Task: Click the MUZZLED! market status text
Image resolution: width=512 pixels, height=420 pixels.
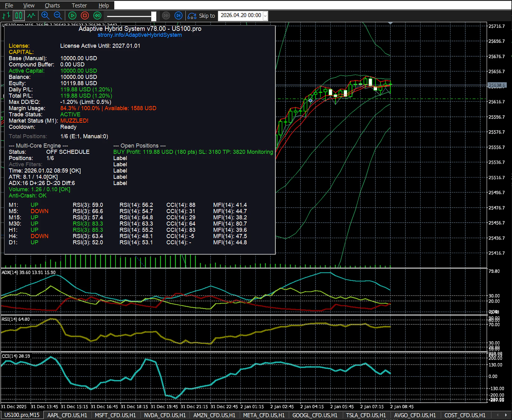Action: (74, 121)
